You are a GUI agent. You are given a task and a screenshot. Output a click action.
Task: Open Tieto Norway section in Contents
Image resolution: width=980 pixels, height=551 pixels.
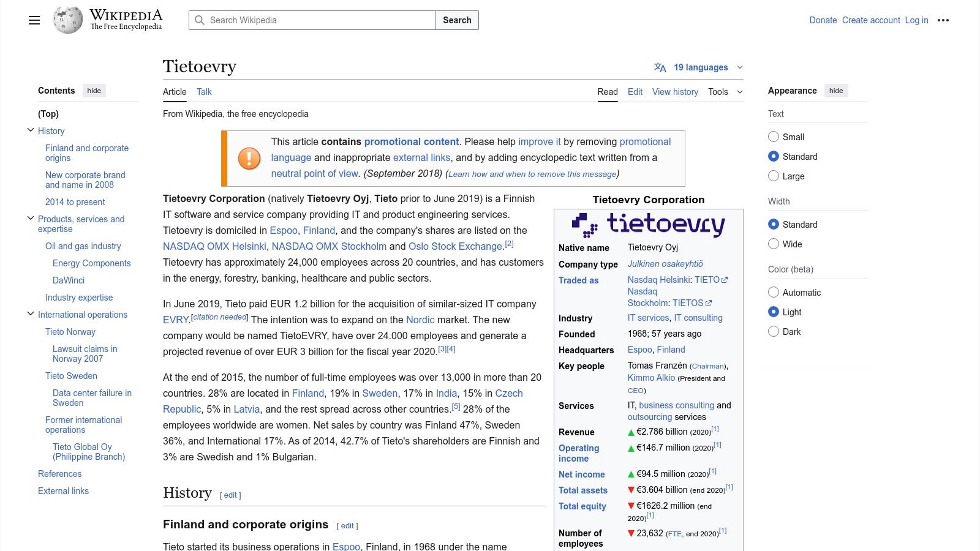(x=70, y=332)
